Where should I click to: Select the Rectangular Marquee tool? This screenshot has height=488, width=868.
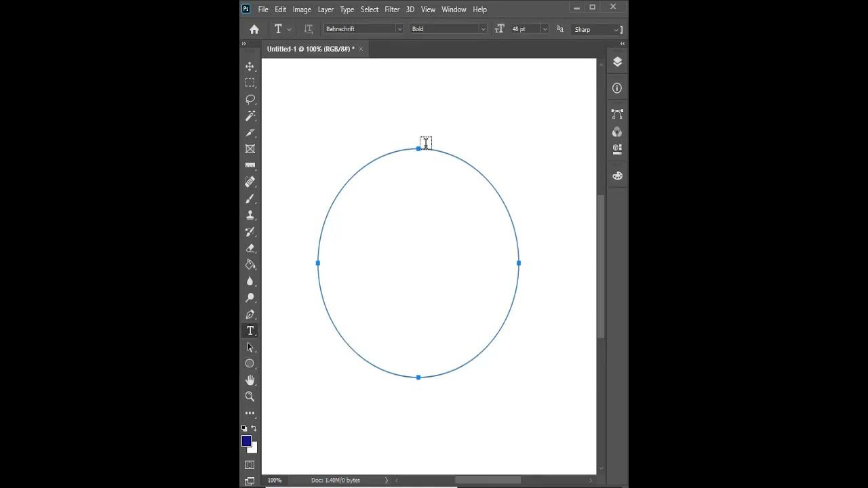click(x=250, y=83)
